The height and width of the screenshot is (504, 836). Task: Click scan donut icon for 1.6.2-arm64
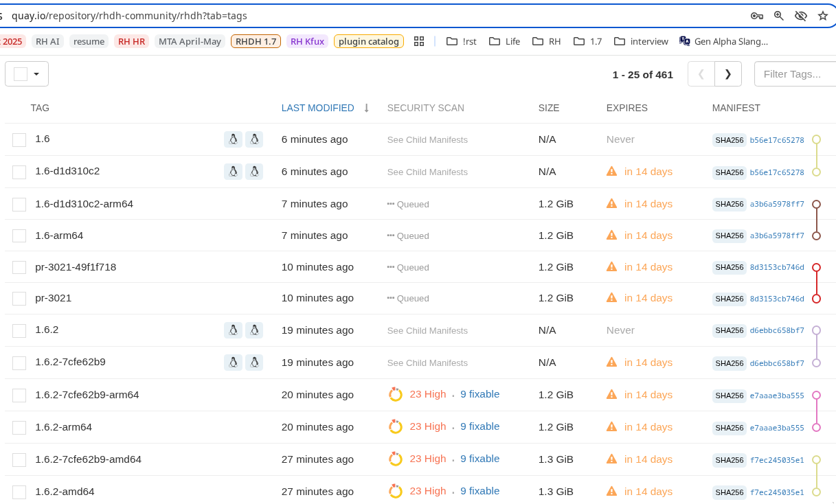pyautogui.click(x=395, y=426)
